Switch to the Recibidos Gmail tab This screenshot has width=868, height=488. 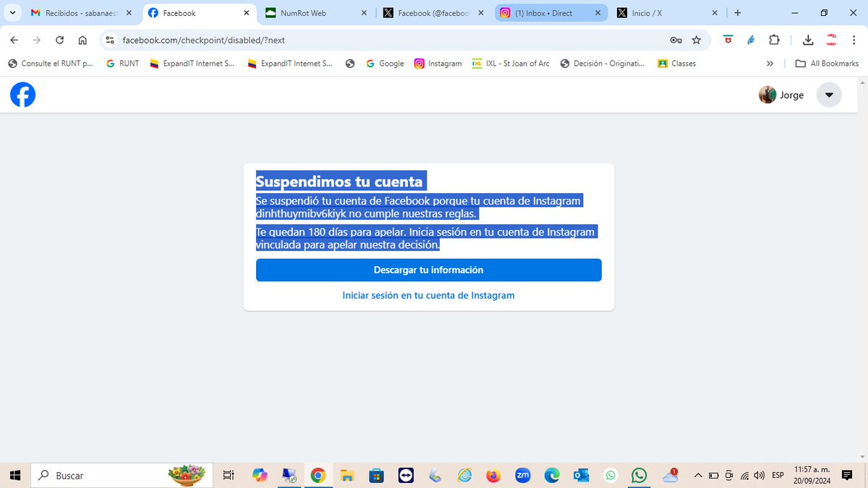82,13
